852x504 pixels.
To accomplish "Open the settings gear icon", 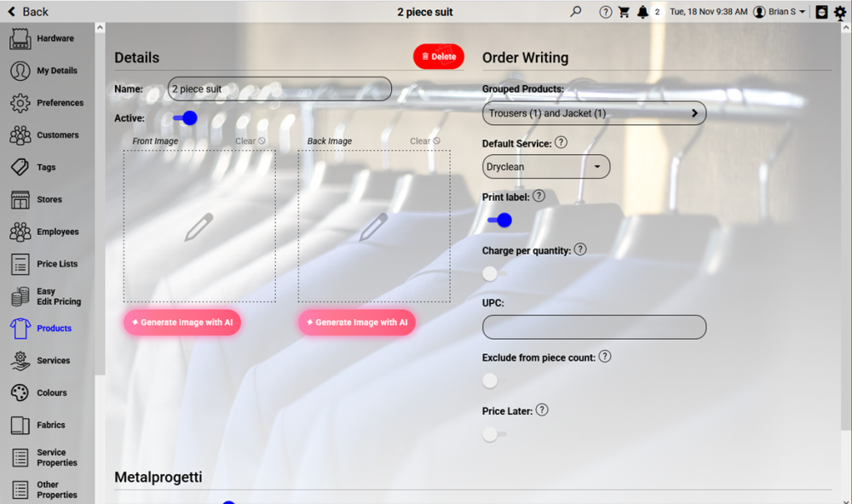I will click(840, 12).
